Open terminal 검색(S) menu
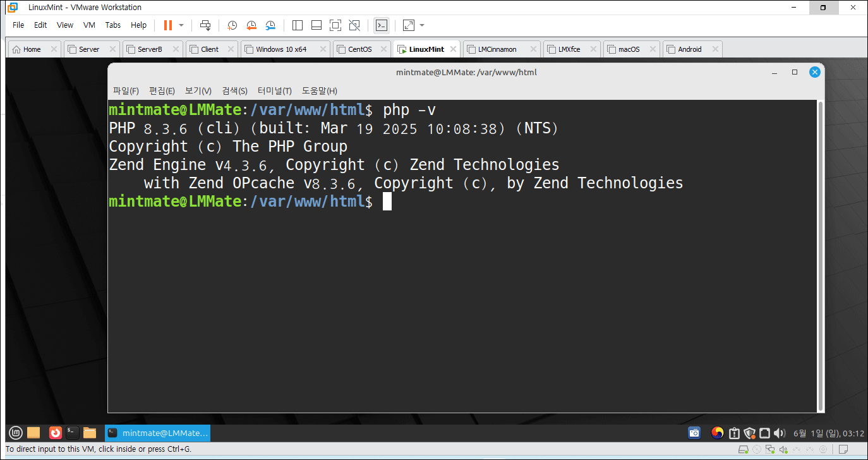 point(235,91)
